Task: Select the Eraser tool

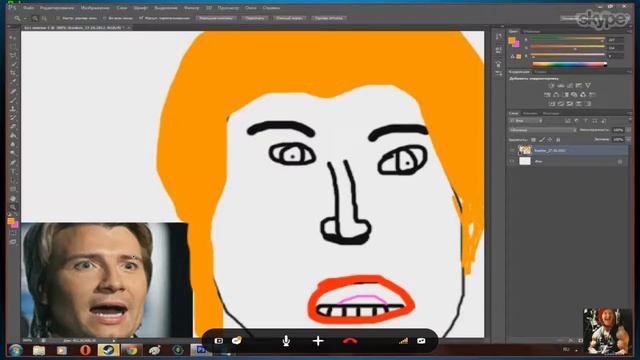Action: pyautogui.click(x=13, y=127)
